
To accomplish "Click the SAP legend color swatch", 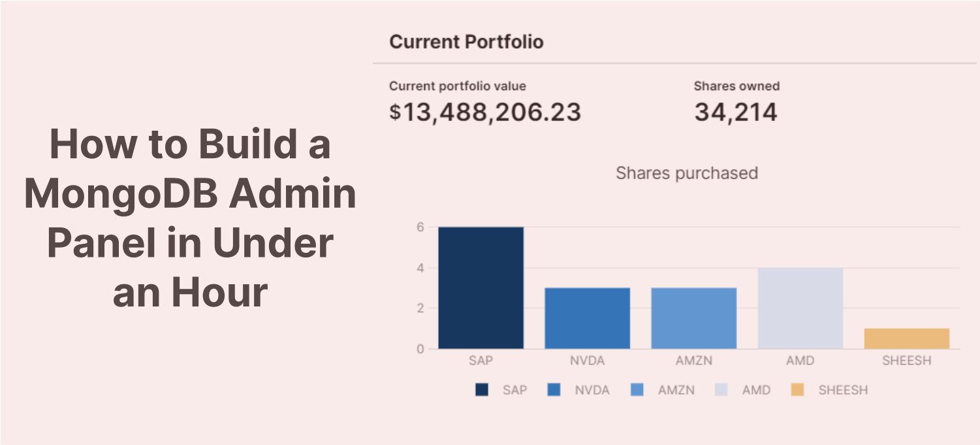I will (482, 390).
